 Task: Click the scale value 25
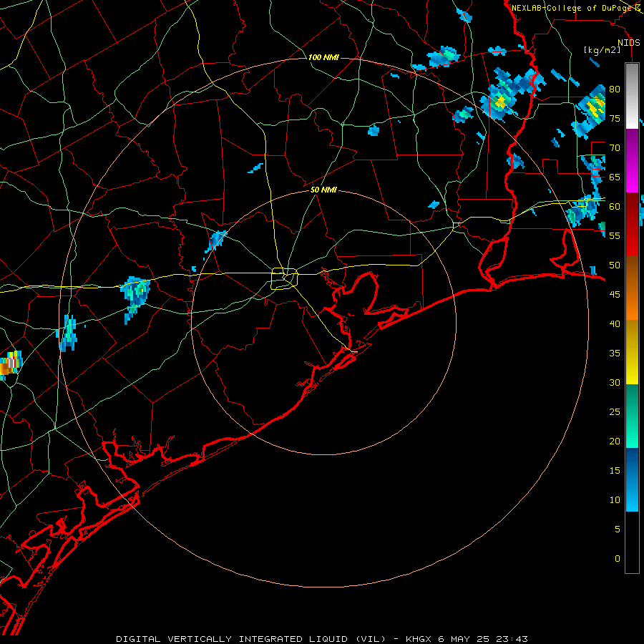pyautogui.click(x=615, y=411)
